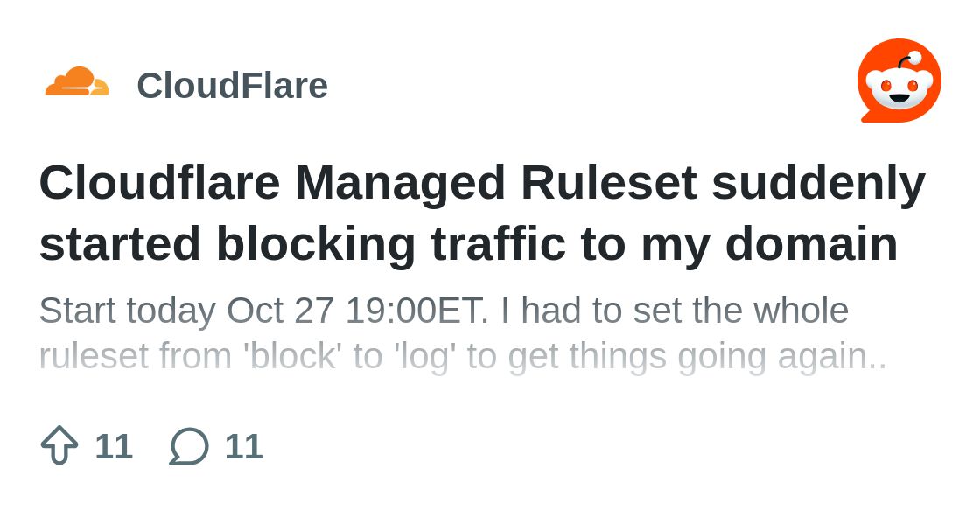Click the upvote count of 11

(114, 446)
